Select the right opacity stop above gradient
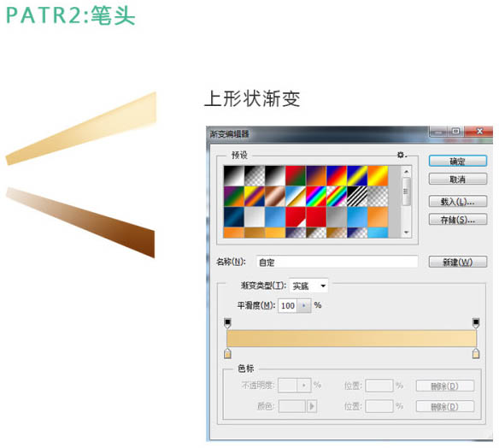This screenshot has width=499, height=448. coord(476,323)
